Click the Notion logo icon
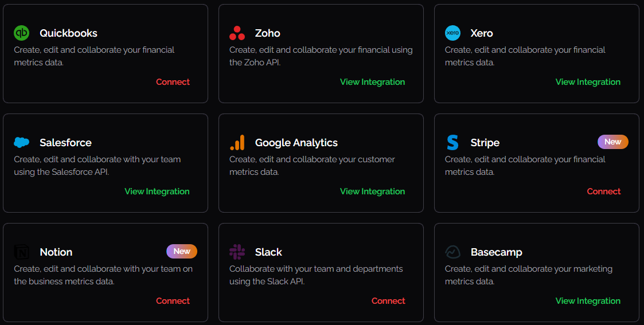644x325 pixels. (21, 252)
